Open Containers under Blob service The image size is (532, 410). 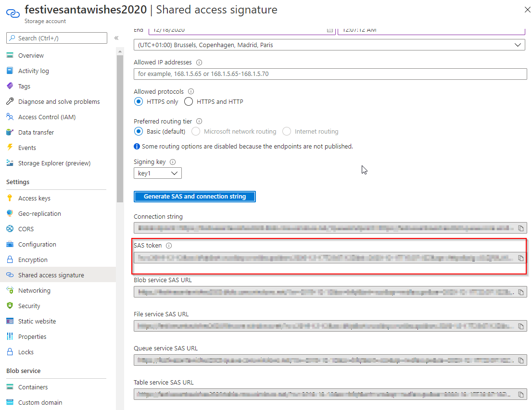coord(33,387)
